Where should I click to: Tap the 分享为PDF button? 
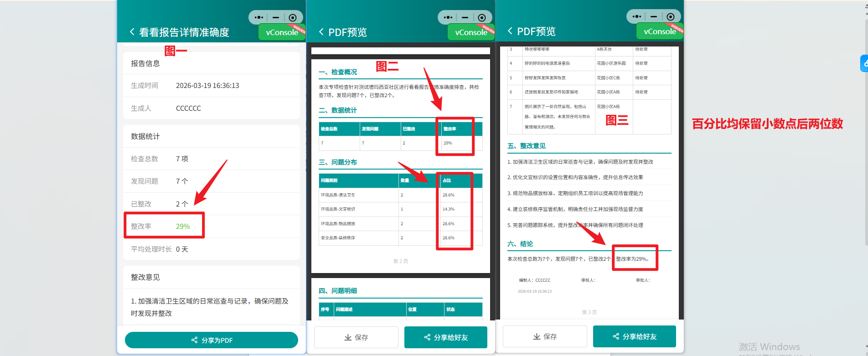tap(212, 340)
